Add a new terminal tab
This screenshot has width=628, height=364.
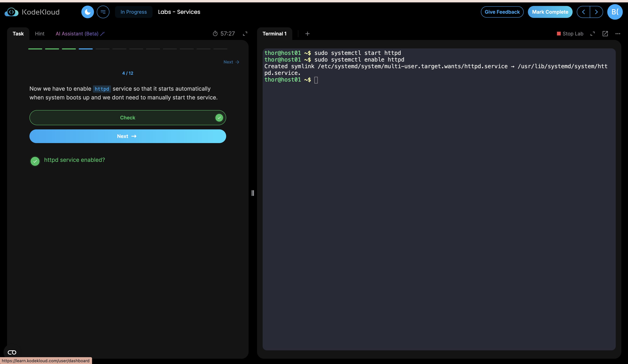pyautogui.click(x=307, y=34)
